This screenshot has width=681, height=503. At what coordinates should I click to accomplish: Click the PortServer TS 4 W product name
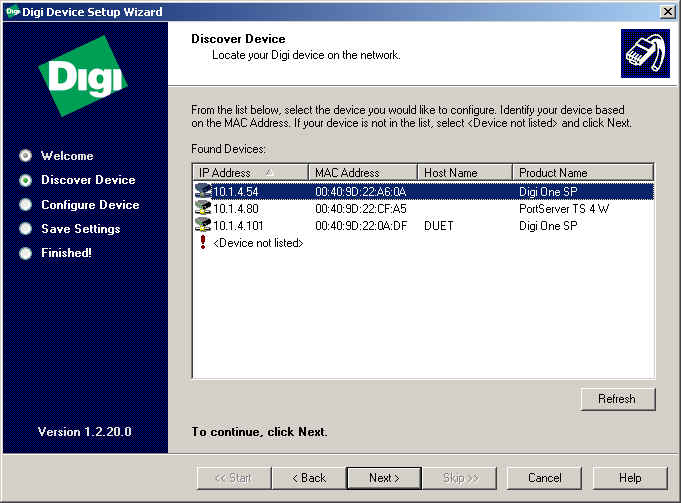(564, 208)
